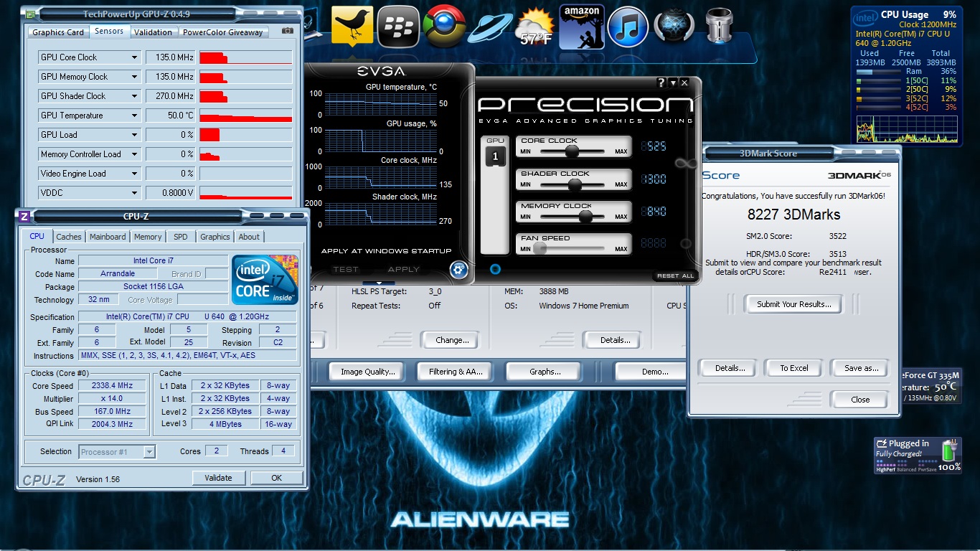Open Video Engine Load sensor dropdown
Image resolution: width=980 pixels, height=551 pixels.
coord(134,174)
